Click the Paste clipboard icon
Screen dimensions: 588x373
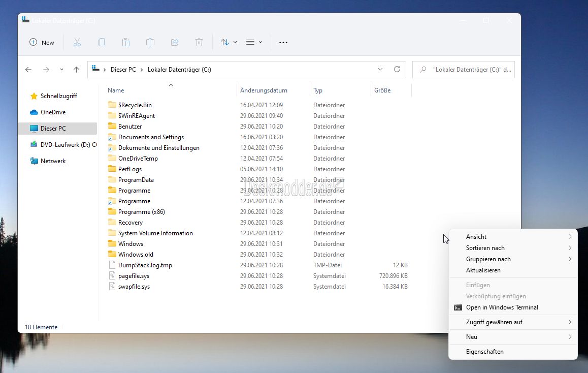[126, 43]
